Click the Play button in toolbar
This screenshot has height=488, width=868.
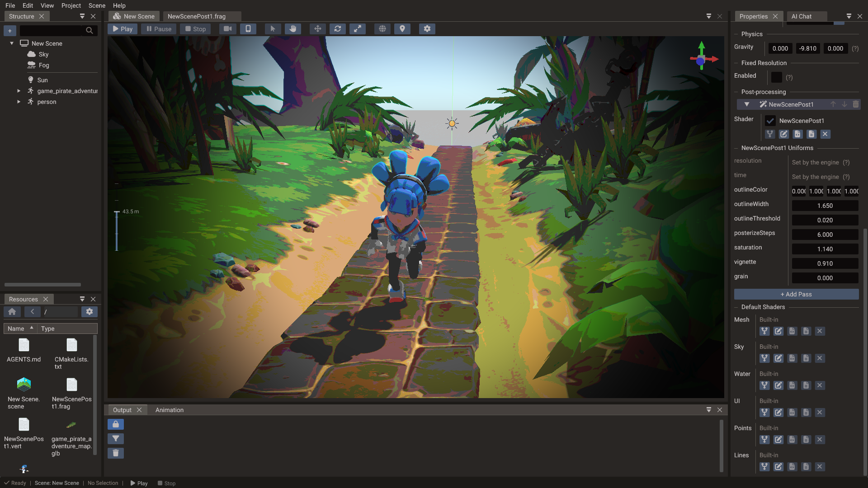click(x=123, y=29)
